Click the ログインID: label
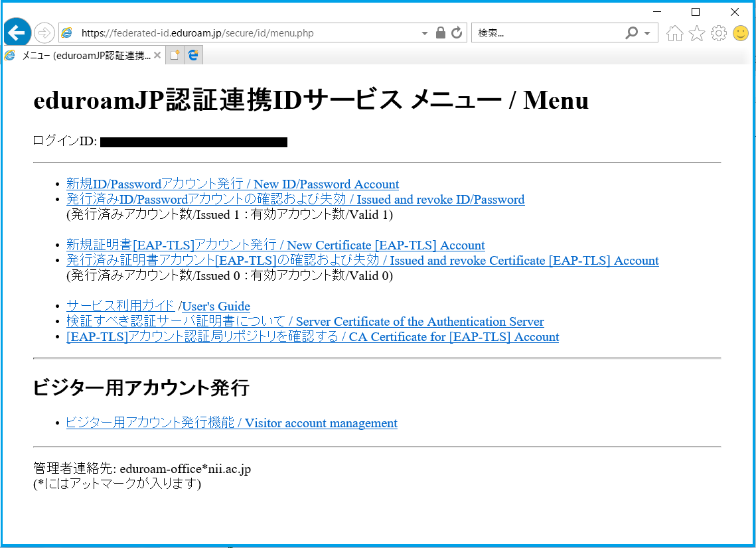The height and width of the screenshot is (548, 756). (x=65, y=141)
